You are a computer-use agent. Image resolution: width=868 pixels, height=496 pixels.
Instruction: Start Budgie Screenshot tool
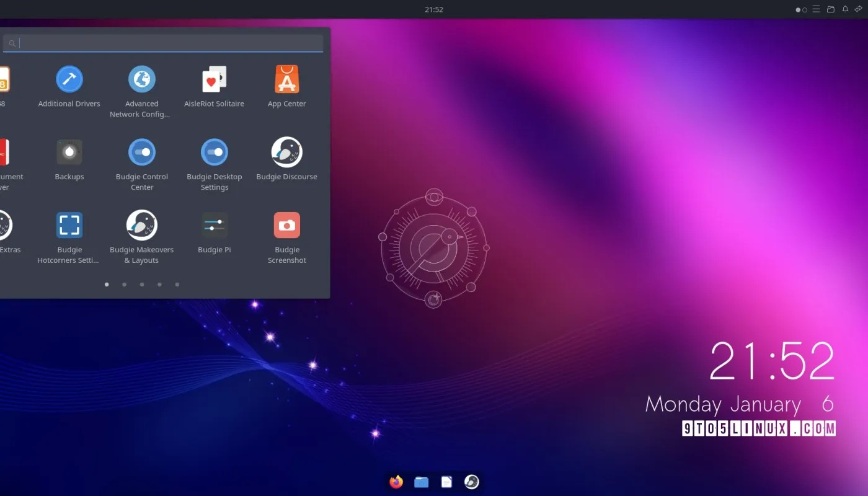[286, 225]
